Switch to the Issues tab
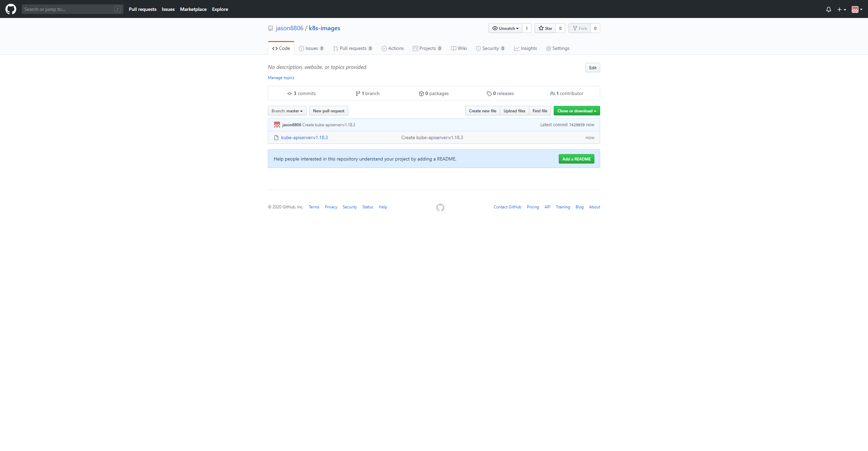 (x=311, y=48)
